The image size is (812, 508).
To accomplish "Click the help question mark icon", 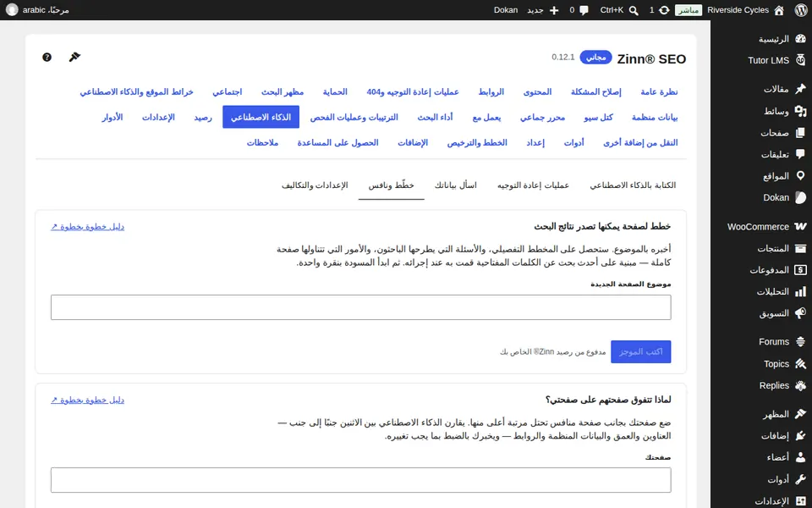I will point(47,57).
